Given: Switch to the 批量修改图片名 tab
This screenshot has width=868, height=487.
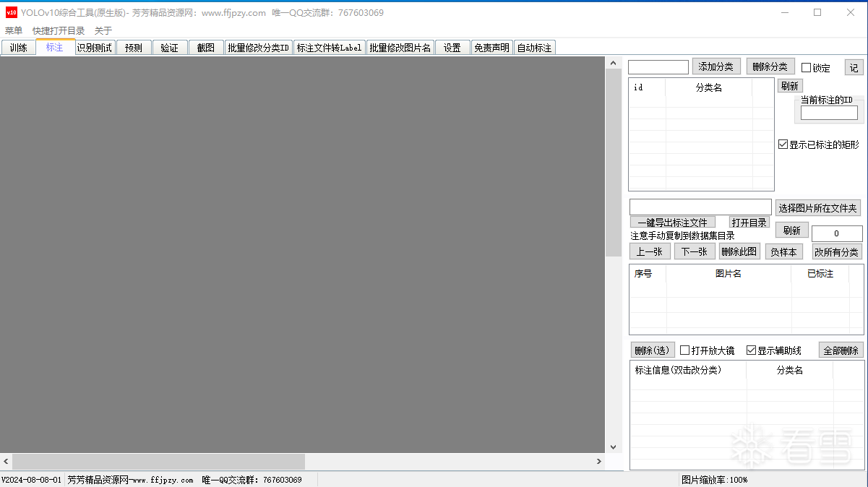Looking at the screenshot, I should (x=400, y=48).
